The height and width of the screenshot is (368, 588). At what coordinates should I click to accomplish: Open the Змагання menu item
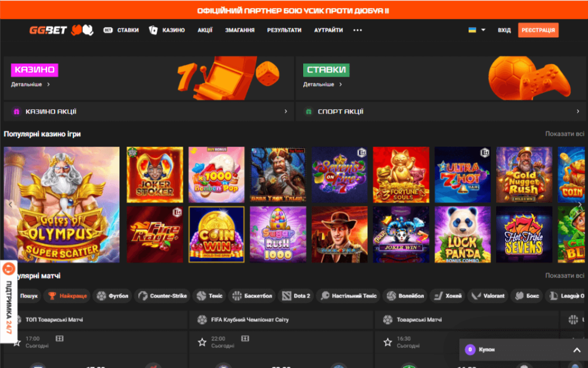tap(239, 30)
